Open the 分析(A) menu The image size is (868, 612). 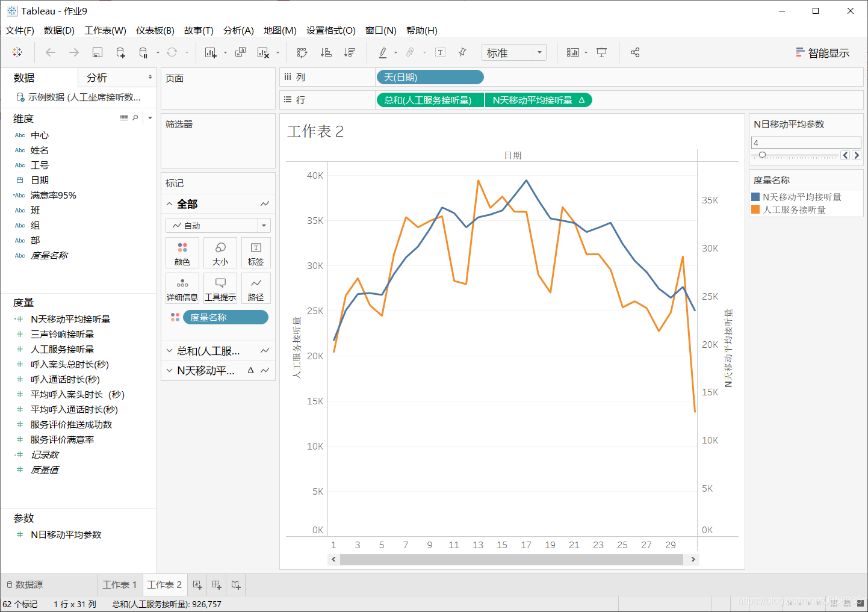[x=238, y=30]
